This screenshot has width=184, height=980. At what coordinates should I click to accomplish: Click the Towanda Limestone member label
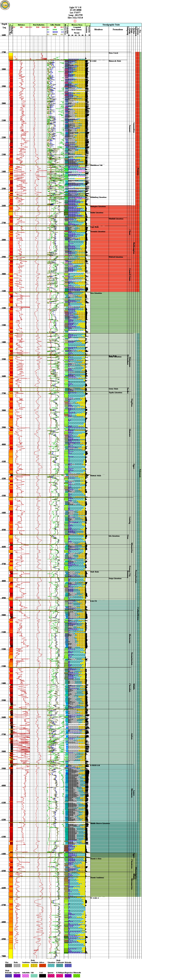[98, 231]
